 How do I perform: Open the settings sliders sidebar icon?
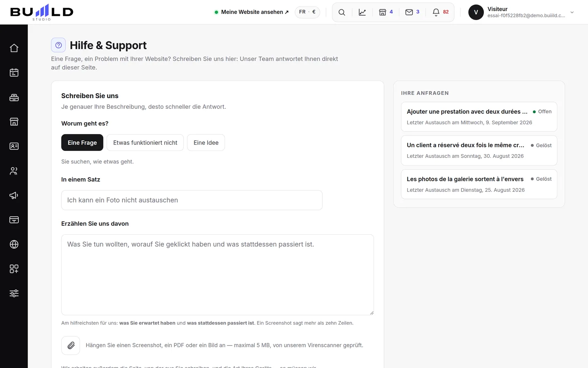(14, 294)
